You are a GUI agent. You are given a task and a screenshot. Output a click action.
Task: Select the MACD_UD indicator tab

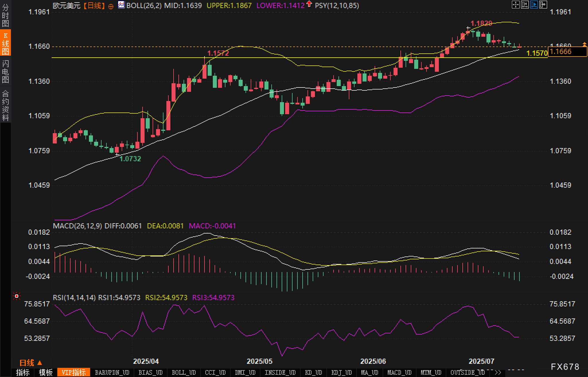[x=399, y=373]
